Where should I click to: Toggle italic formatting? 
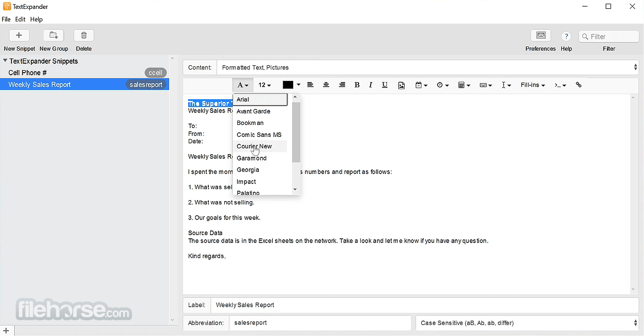(371, 85)
